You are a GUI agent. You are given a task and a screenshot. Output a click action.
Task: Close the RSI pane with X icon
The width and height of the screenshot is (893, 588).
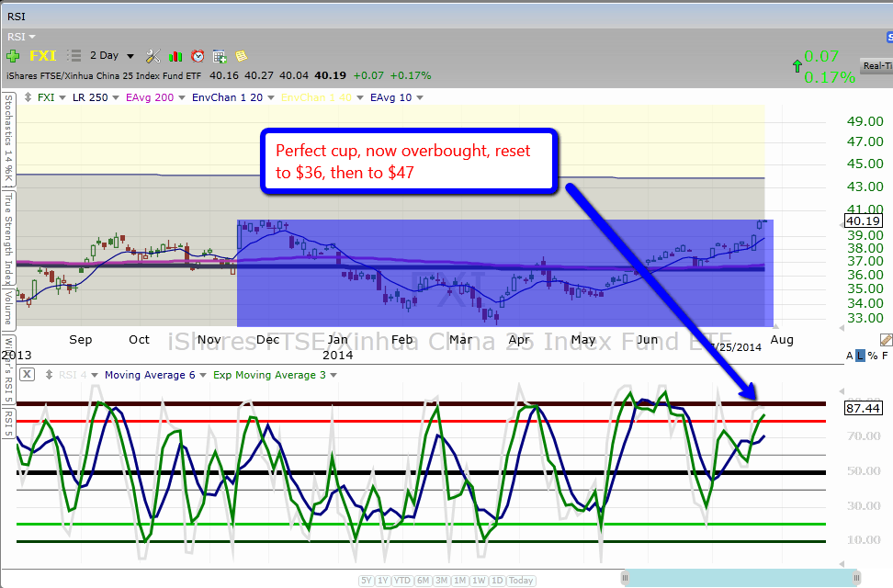pos(27,374)
